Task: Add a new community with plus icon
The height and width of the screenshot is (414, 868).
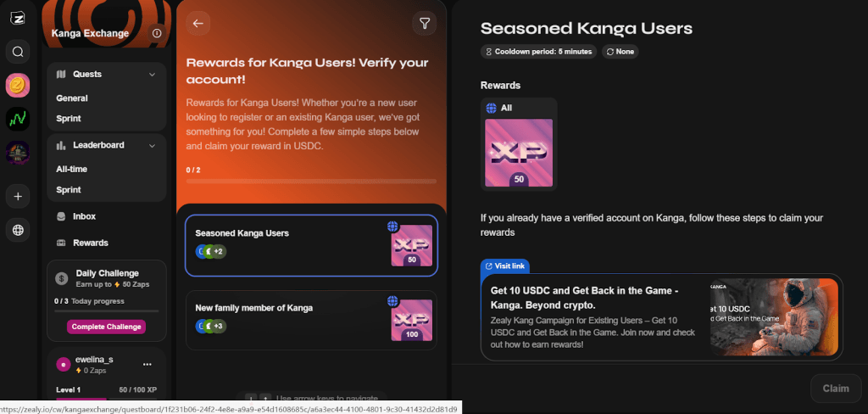Action: [x=18, y=196]
